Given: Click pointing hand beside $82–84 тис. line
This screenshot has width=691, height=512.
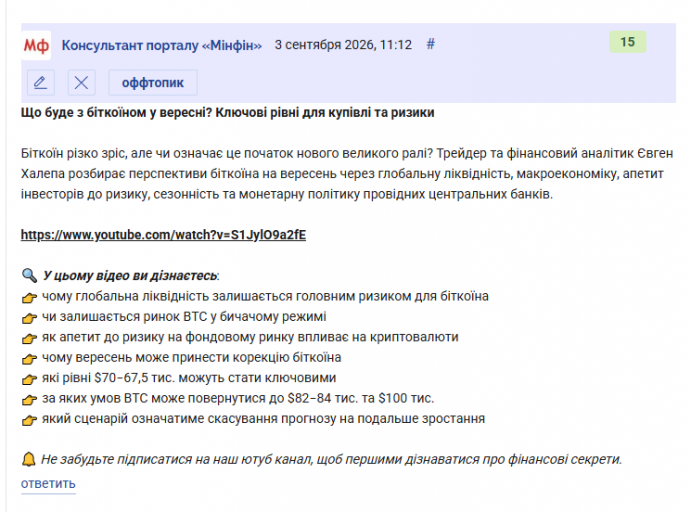Looking at the screenshot, I should [x=30, y=399].
